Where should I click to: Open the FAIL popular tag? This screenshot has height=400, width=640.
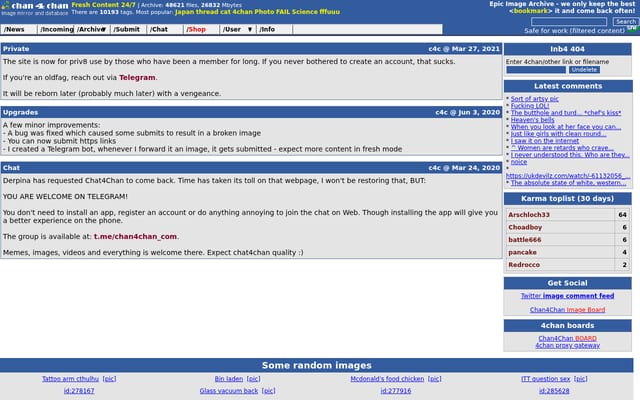(283, 12)
